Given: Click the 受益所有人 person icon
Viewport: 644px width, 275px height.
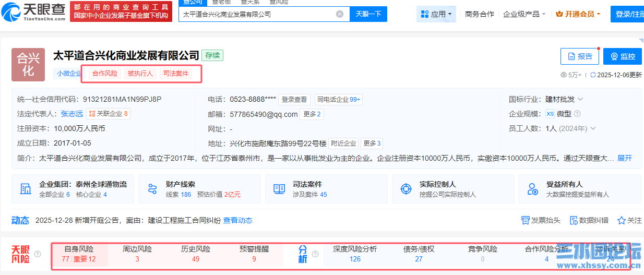Looking at the screenshot, I should coord(533,189).
